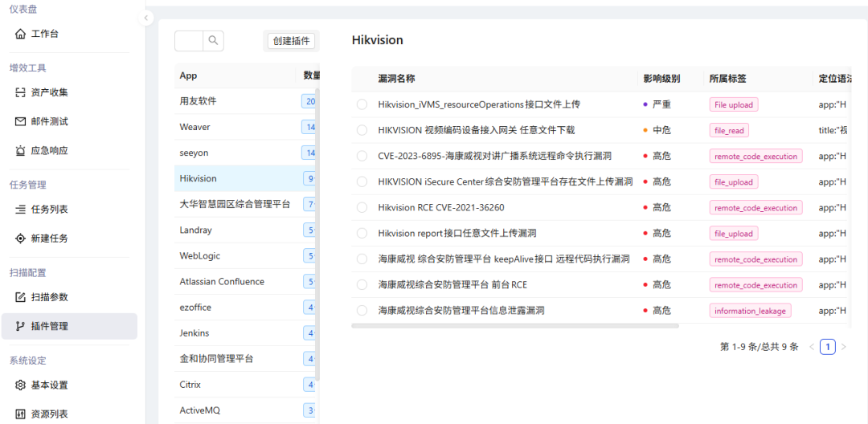Click next page arrow in pagination

pos(844,347)
